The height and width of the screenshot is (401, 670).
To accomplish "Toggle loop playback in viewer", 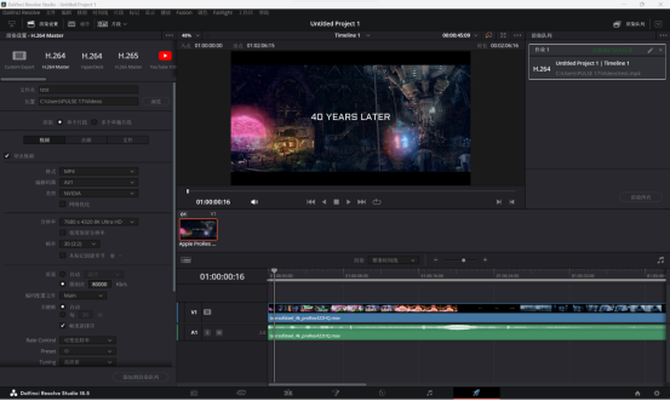I will pyautogui.click(x=376, y=202).
